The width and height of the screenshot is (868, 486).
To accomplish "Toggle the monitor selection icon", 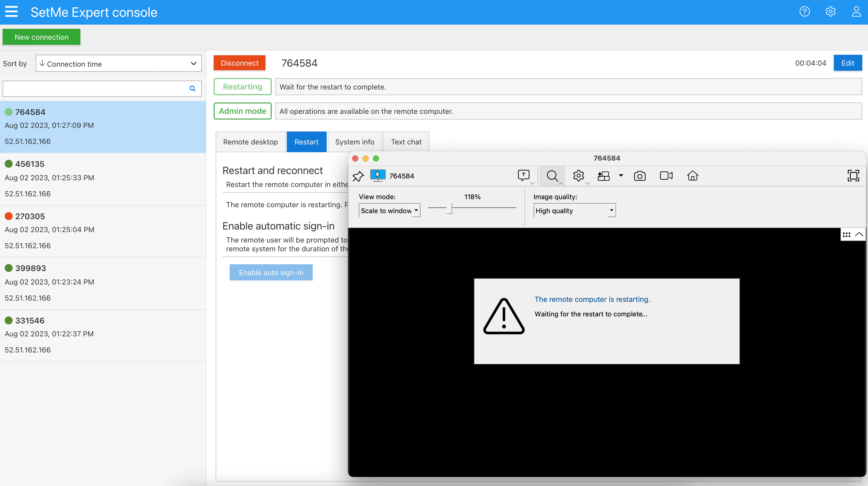I will 604,176.
